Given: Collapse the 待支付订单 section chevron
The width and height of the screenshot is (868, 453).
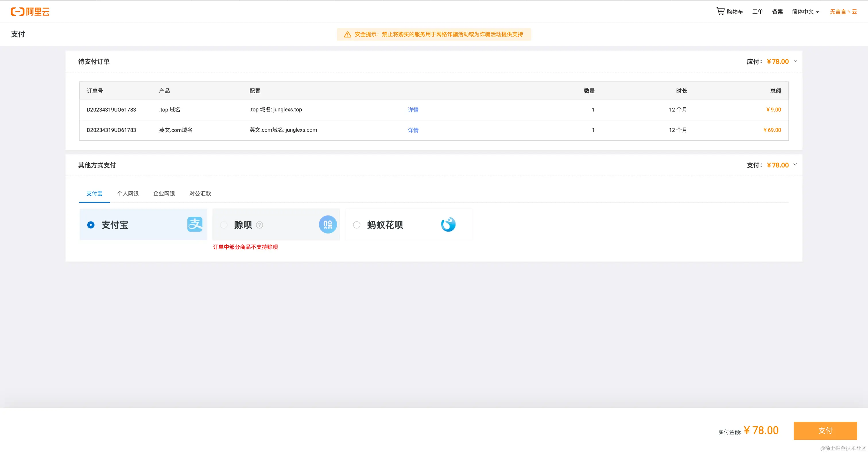Looking at the screenshot, I should (x=795, y=61).
